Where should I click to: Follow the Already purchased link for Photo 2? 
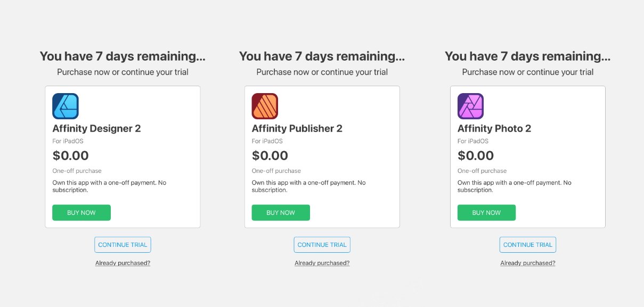[x=527, y=262]
